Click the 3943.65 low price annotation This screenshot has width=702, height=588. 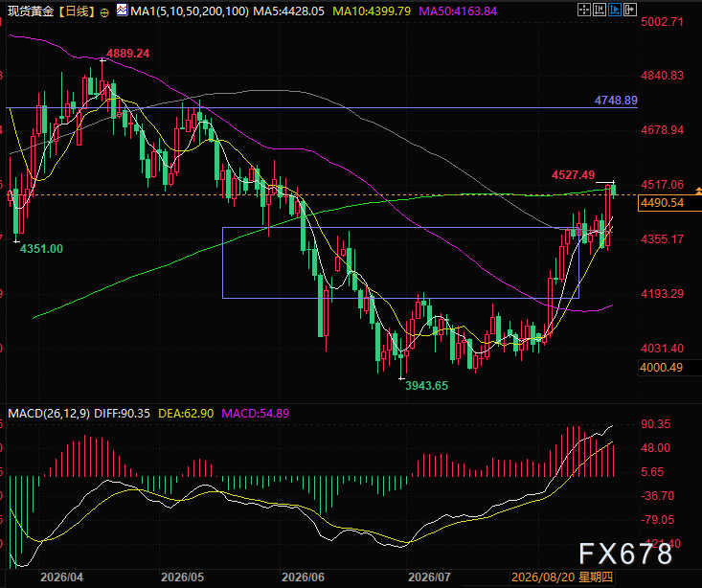pyautogui.click(x=426, y=386)
